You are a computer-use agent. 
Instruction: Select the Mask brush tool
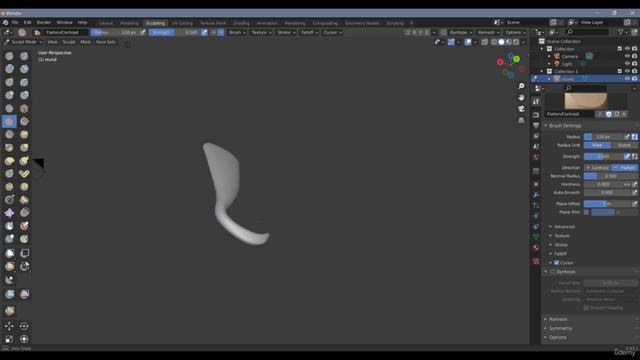[x=9, y=226]
